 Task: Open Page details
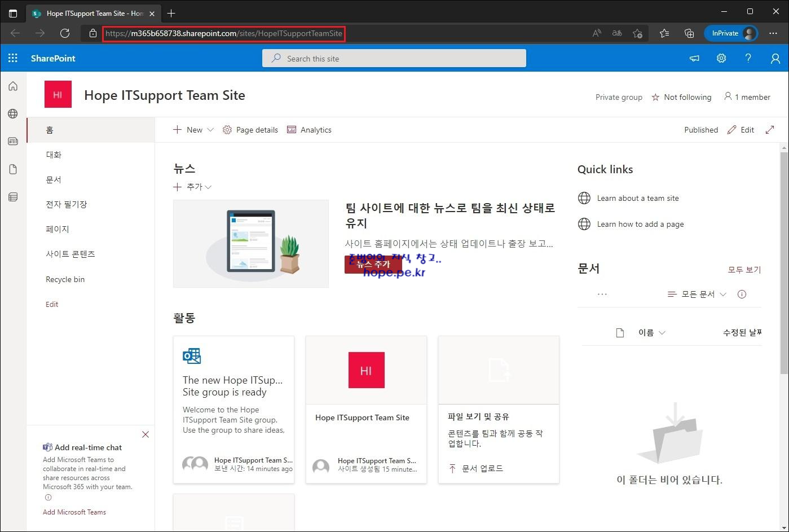coord(250,130)
